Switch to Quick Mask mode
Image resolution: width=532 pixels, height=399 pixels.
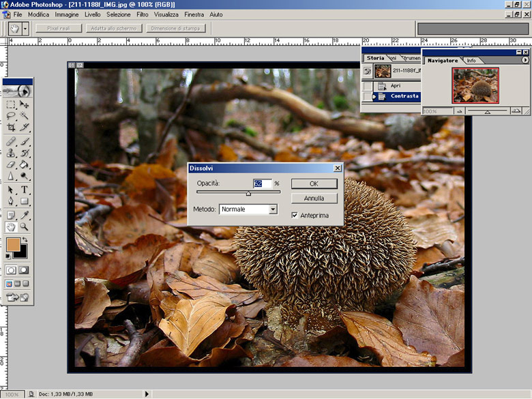pyautogui.click(x=25, y=269)
